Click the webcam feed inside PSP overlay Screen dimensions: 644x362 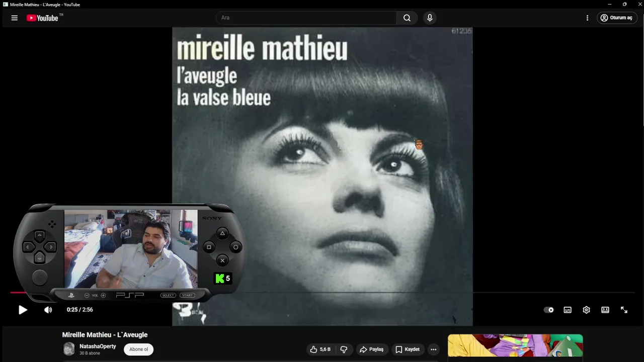click(x=131, y=249)
